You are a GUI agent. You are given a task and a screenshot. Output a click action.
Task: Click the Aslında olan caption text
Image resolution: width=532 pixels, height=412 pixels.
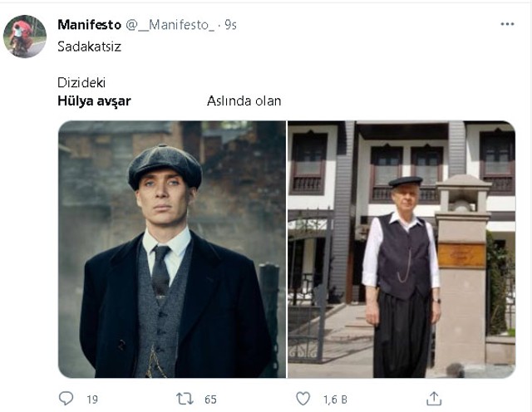pyautogui.click(x=244, y=101)
